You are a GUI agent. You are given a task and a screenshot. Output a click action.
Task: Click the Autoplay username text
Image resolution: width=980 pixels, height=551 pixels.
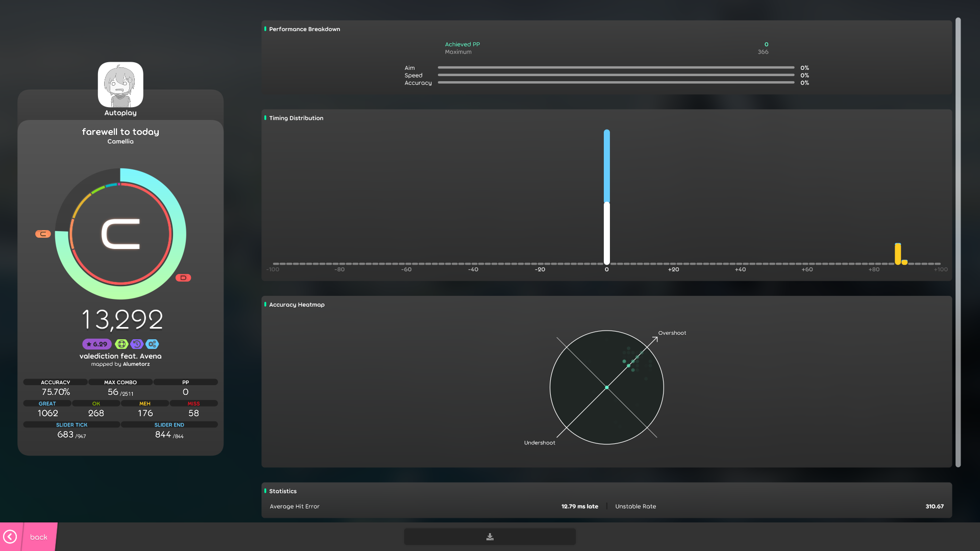[120, 113]
